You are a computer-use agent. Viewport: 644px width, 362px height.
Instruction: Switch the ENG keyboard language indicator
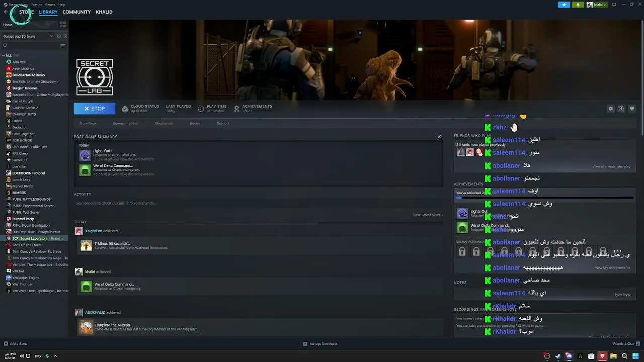click(38, 356)
